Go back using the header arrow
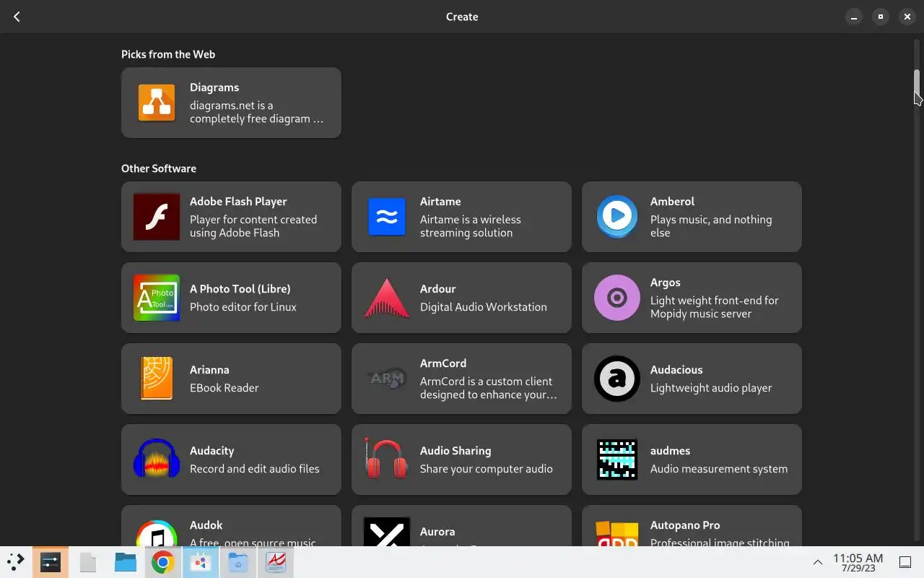The width and height of the screenshot is (924, 578). [17, 17]
